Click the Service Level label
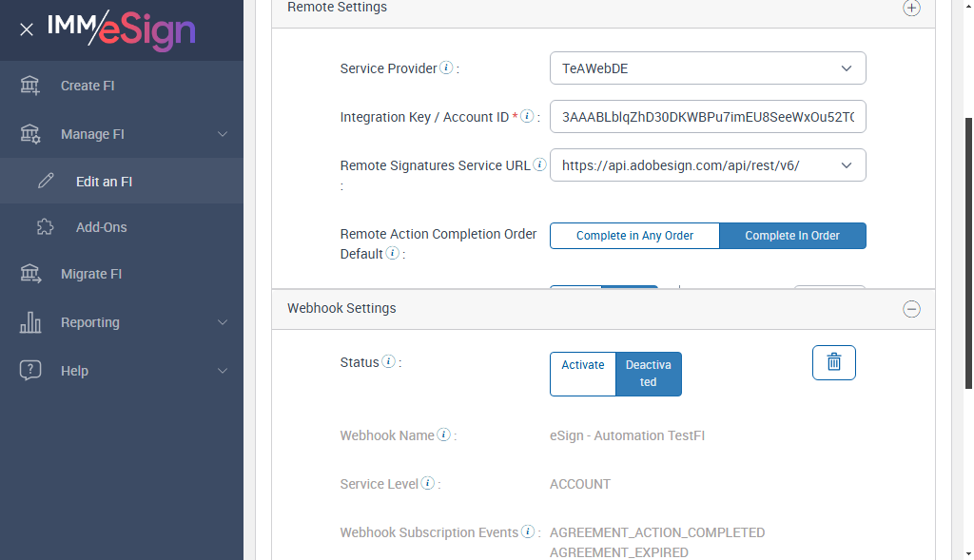 point(379,484)
